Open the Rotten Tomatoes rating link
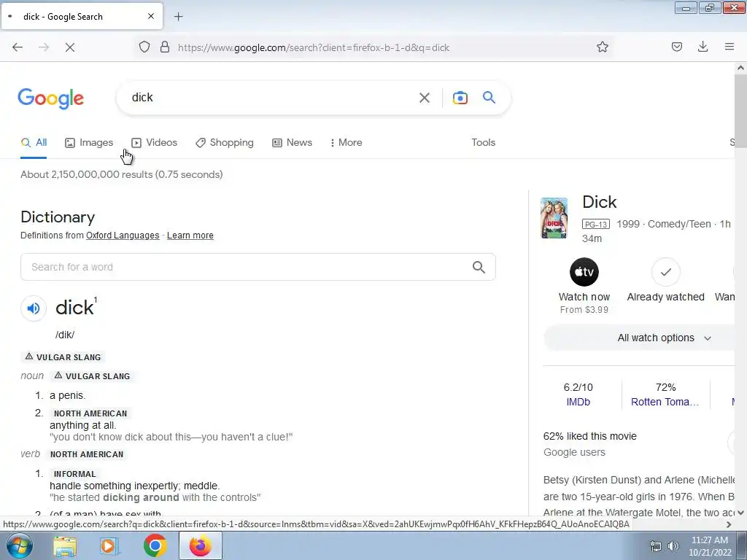This screenshot has height=560, width=747. coord(665,402)
